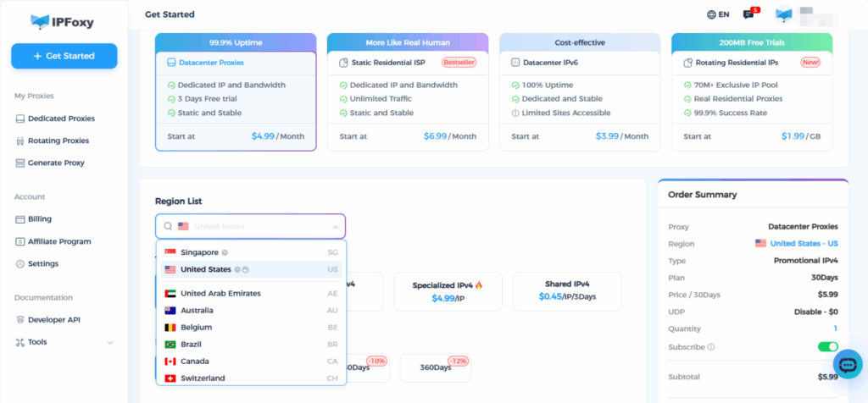Click the Tools icon in sidebar
The height and width of the screenshot is (403, 868).
[x=20, y=342]
